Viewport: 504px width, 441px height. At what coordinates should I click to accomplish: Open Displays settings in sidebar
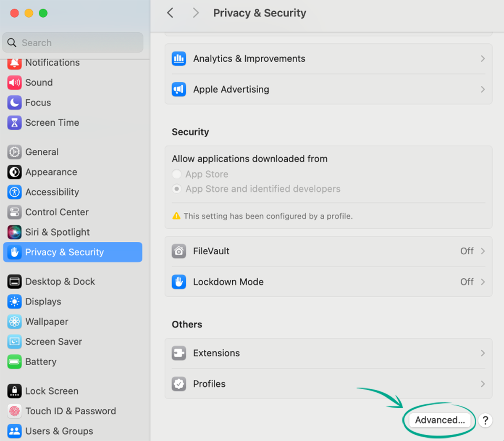click(73, 301)
